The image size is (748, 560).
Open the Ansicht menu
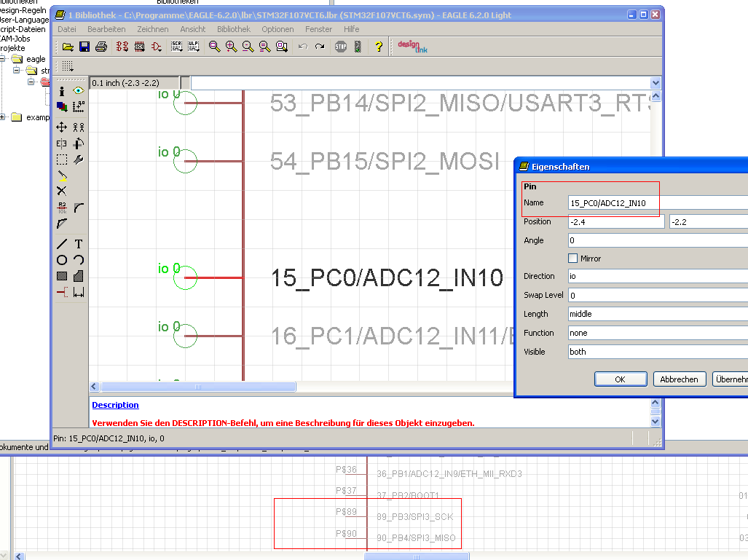coord(193,29)
